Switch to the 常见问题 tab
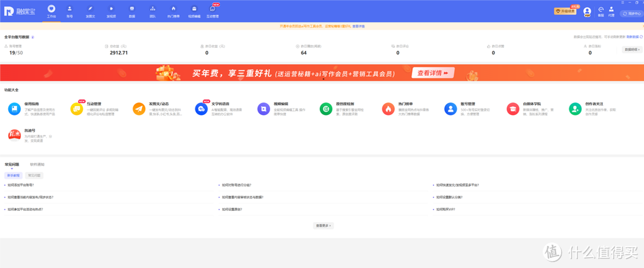The width and height of the screenshot is (644, 268). point(12,164)
